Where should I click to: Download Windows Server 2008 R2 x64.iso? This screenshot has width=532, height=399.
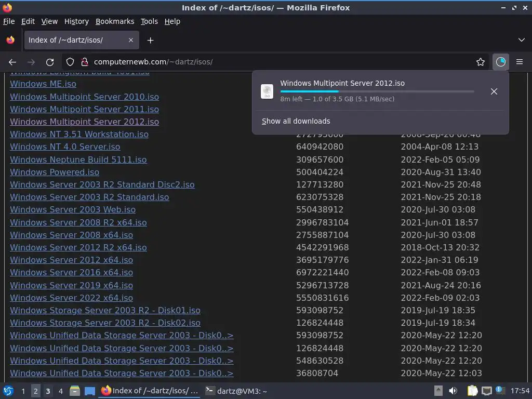pos(78,222)
